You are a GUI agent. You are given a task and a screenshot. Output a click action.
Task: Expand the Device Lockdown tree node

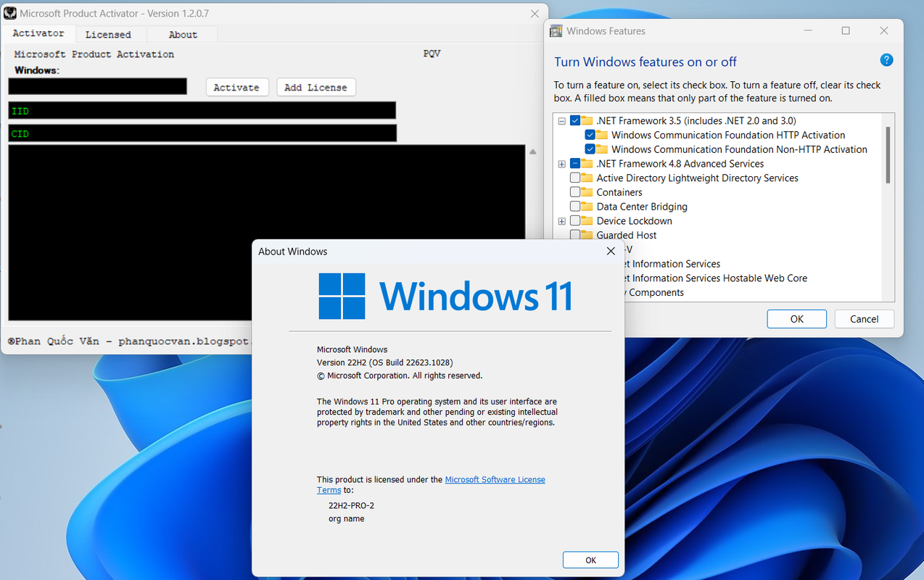click(561, 221)
